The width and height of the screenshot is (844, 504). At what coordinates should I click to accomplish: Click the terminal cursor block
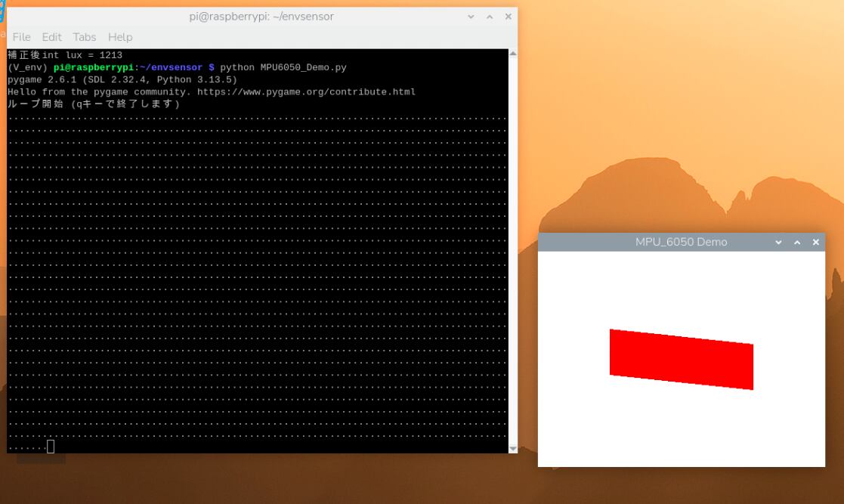pos(51,447)
